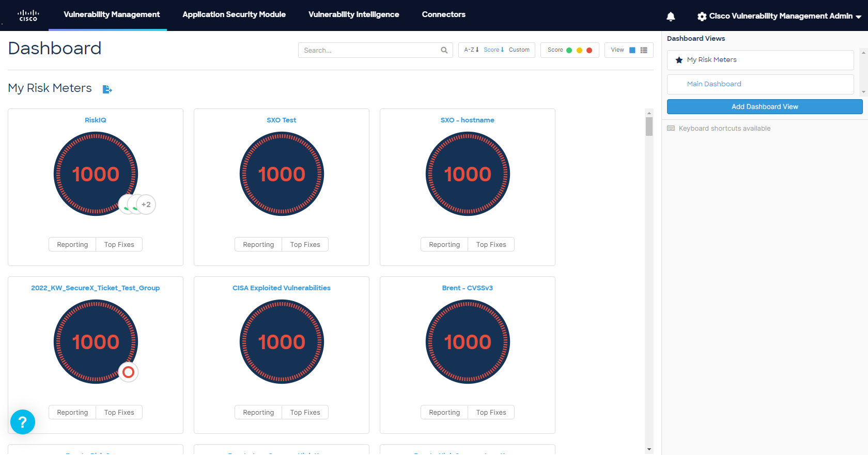Click the risk meters scrollbar thumb
This screenshot has width=868, height=455.
pyautogui.click(x=649, y=127)
